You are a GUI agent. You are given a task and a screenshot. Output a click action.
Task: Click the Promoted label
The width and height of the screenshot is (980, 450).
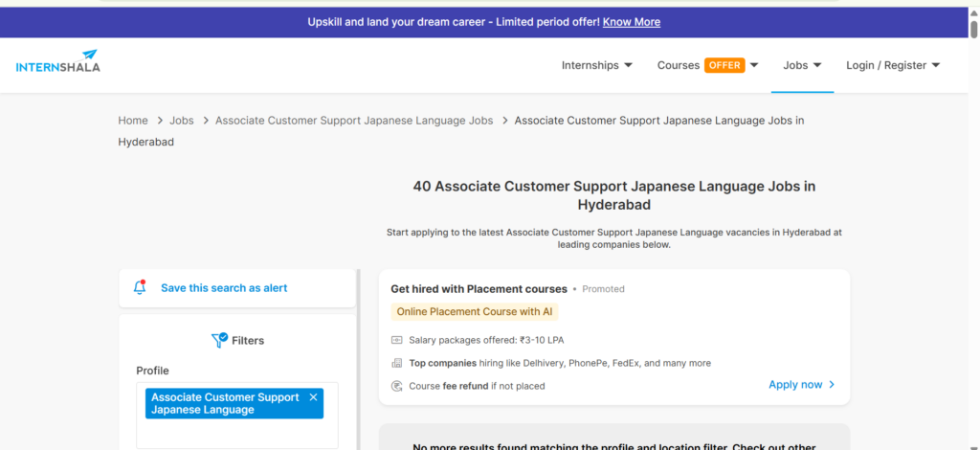pyautogui.click(x=603, y=289)
